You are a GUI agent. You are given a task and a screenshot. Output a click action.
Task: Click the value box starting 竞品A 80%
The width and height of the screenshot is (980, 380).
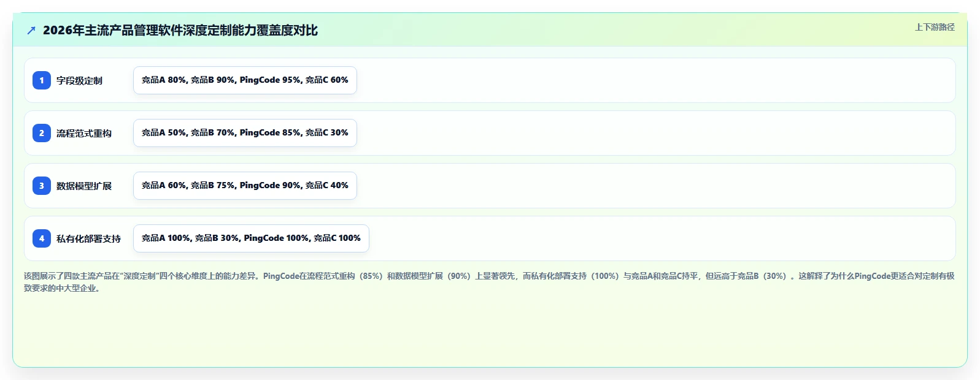click(245, 80)
